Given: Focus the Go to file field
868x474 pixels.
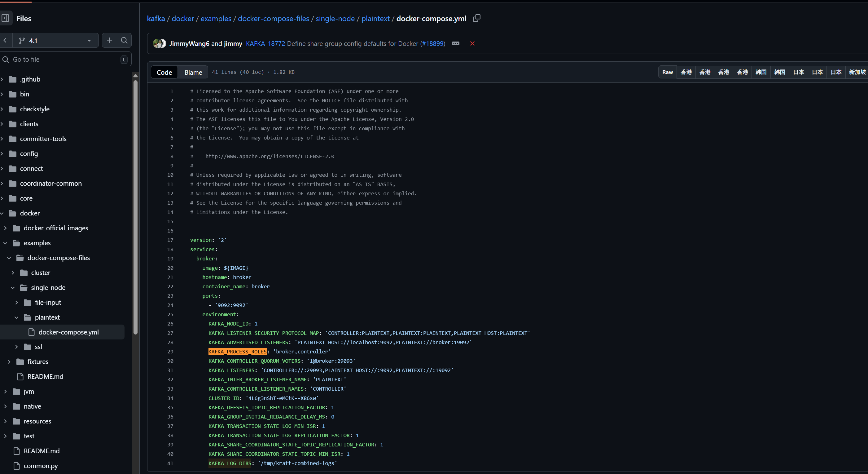Looking at the screenshot, I should click(64, 59).
